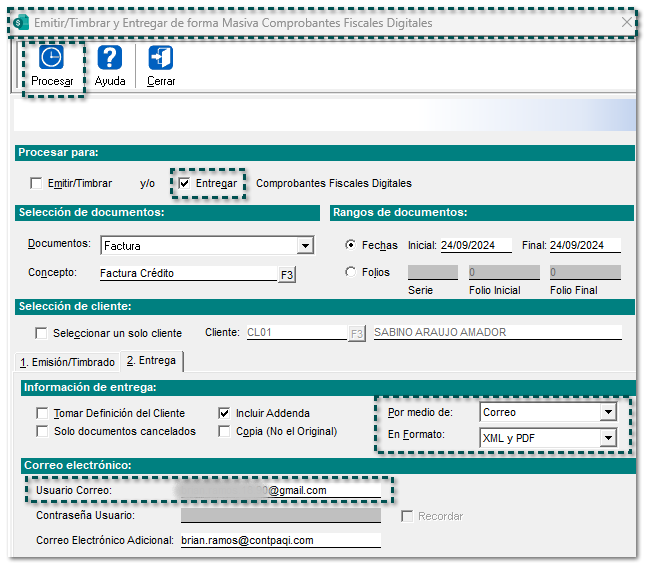Switch to the 1. Emisión/Timbrado tab

click(x=65, y=361)
